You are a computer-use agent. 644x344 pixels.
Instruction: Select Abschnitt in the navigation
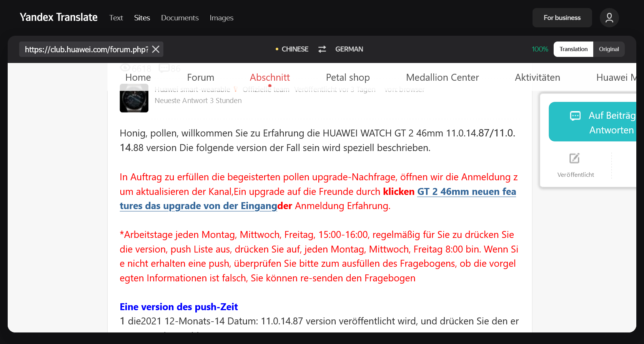pyautogui.click(x=270, y=77)
